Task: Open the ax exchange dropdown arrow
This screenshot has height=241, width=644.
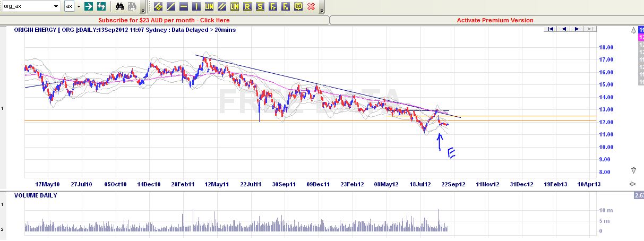Action: pyautogui.click(x=79, y=6)
